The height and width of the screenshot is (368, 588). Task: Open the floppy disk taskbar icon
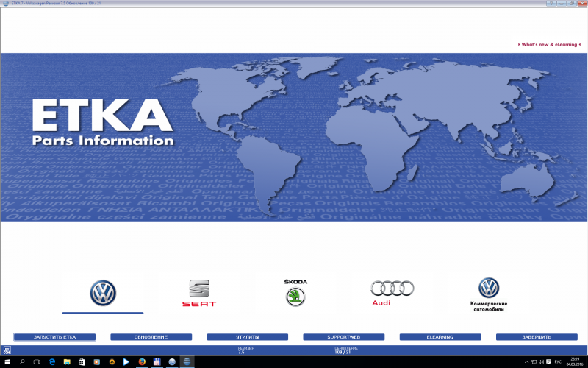pyautogui.click(x=157, y=362)
